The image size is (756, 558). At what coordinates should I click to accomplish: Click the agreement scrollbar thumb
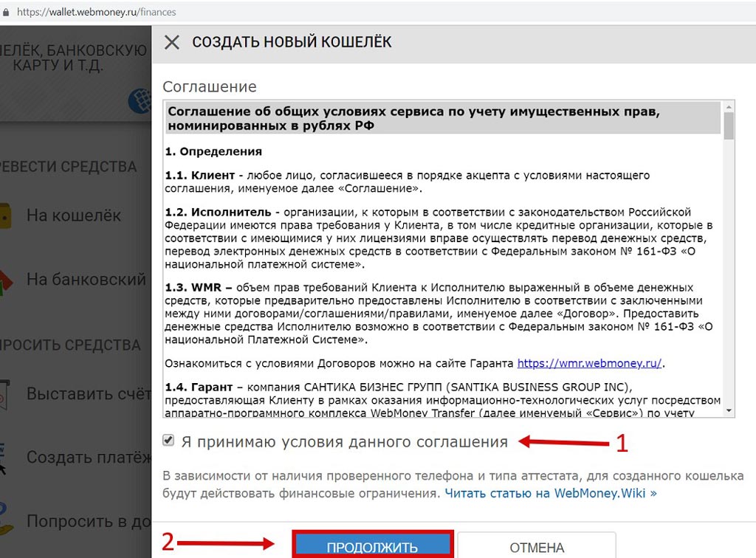point(729,125)
